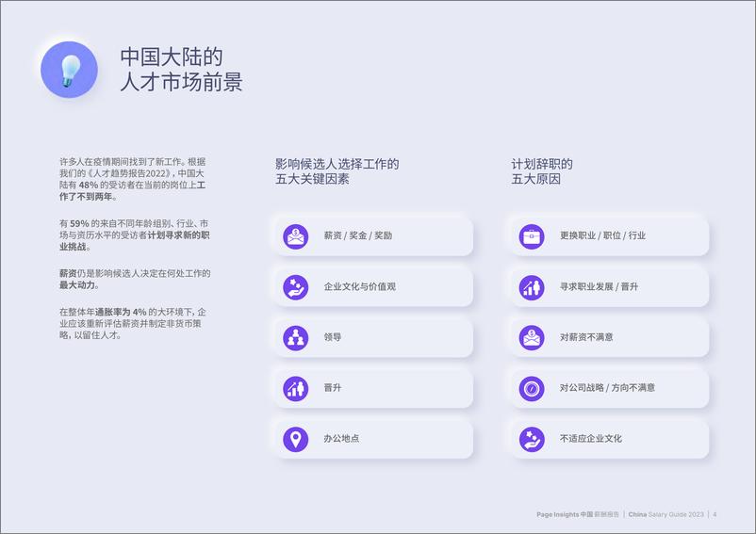Click the paragraph starting 有 59% 的来自不同年龄组别

click(135, 235)
